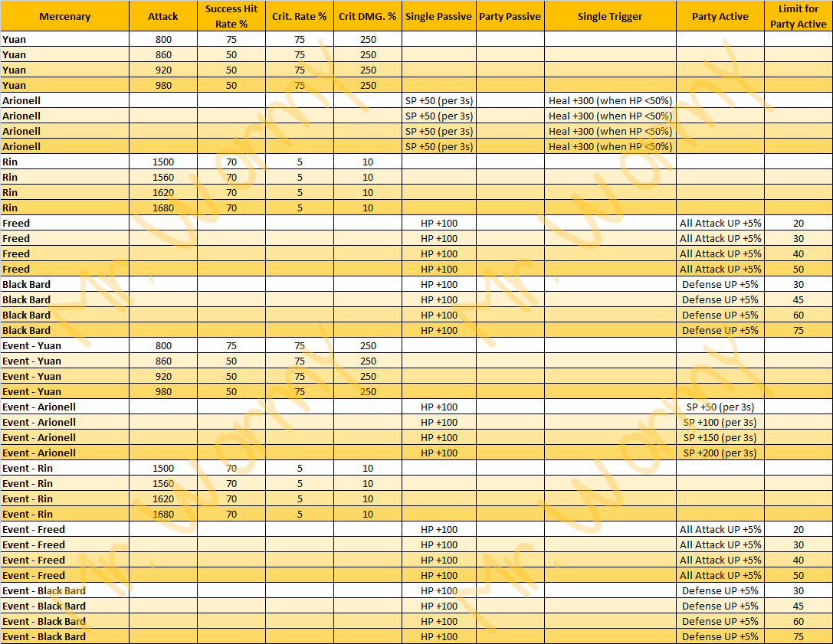This screenshot has width=833, height=644.
Task: Click the Mercenary column header
Action: 64,16
